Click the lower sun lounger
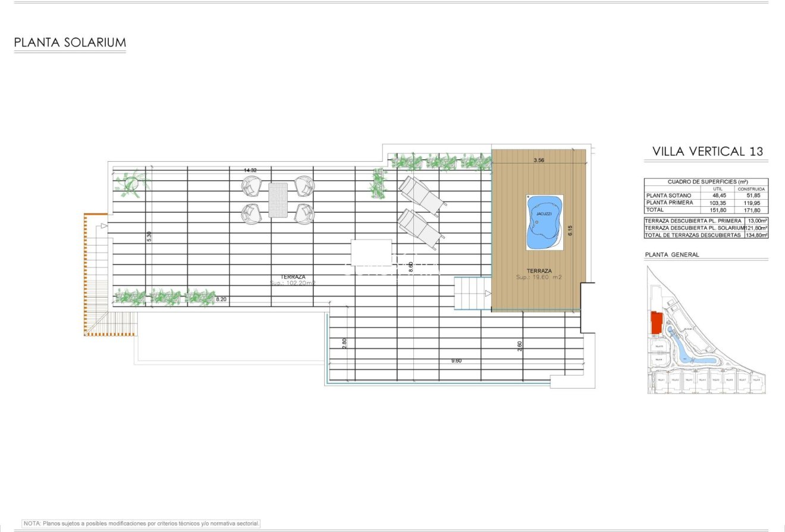 pyautogui.click(x=420, y=229)
